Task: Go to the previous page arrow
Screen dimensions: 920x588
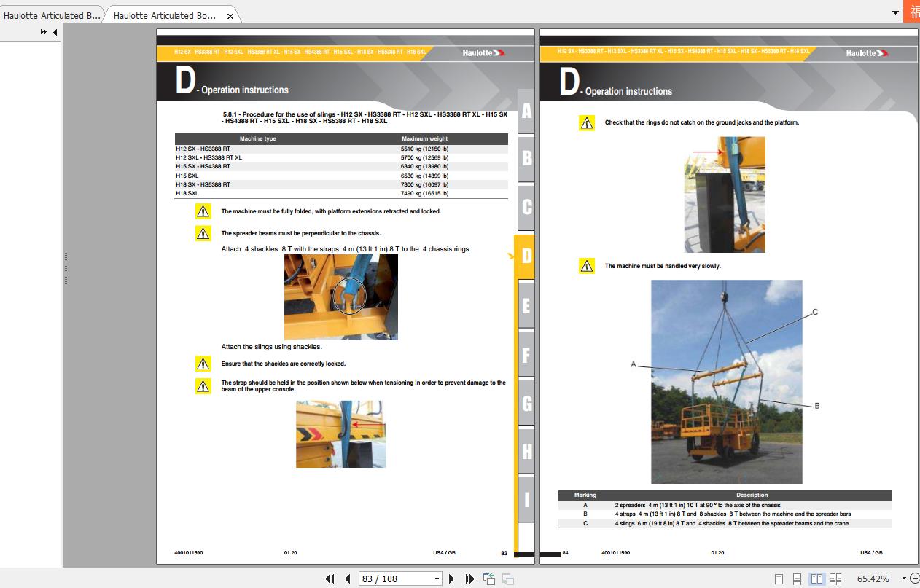Action: tap(348, 579)
